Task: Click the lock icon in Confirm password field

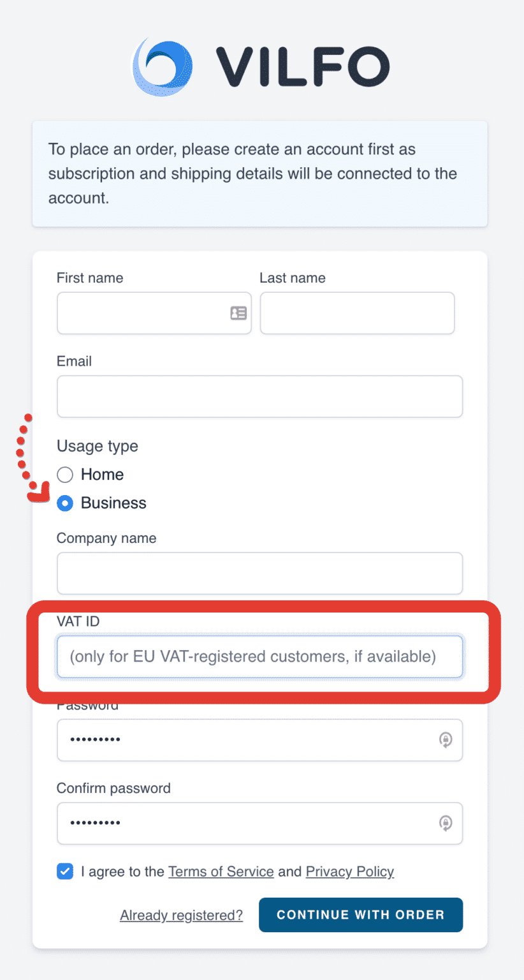Action: tap(446, 823)
